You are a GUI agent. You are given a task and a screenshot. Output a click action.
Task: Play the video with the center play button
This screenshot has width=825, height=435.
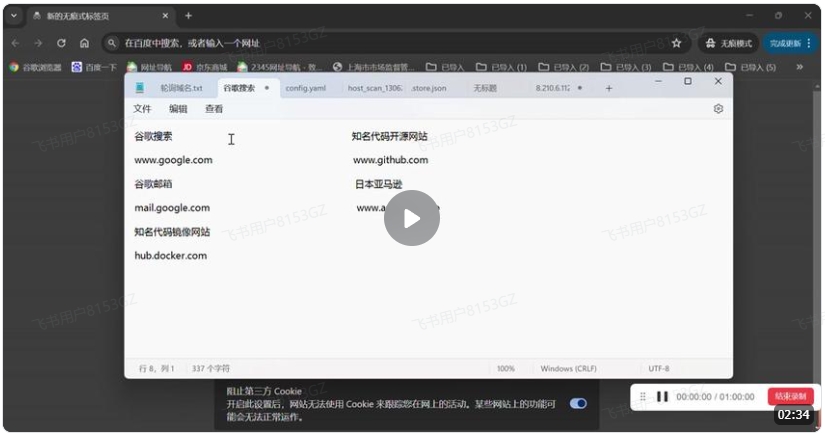[411, 218]
